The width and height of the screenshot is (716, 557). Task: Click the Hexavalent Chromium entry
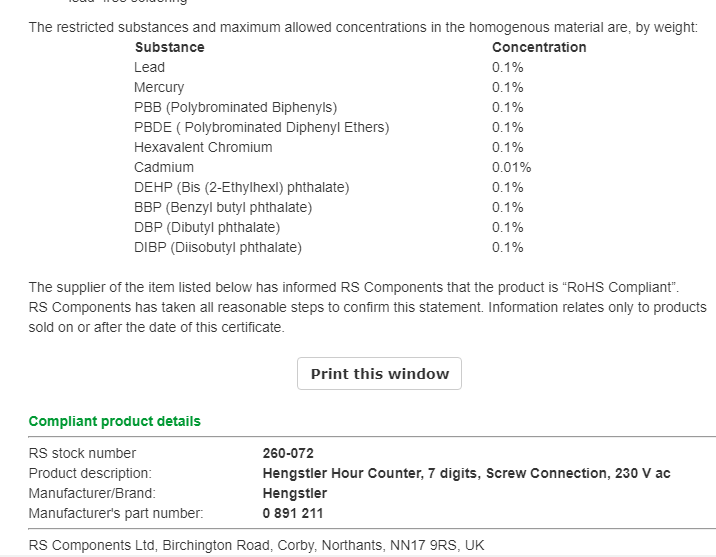pyautogui.click(x=203, y=147)
